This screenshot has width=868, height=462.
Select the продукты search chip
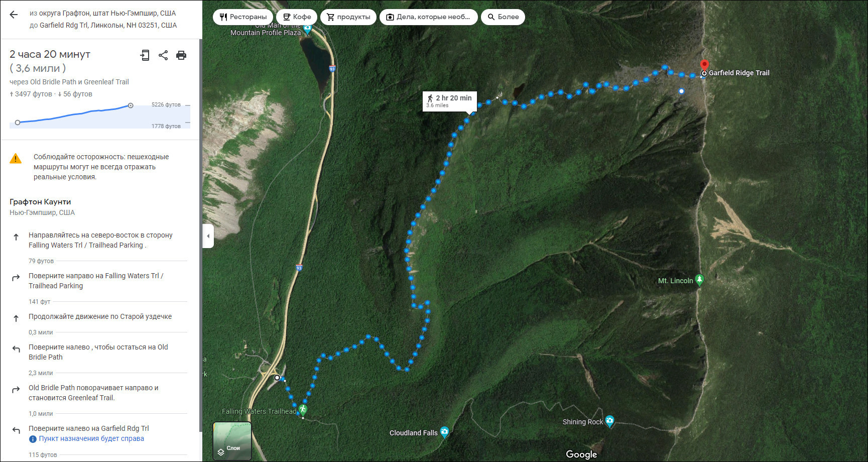pyautogui.click(x=348, y=17)
